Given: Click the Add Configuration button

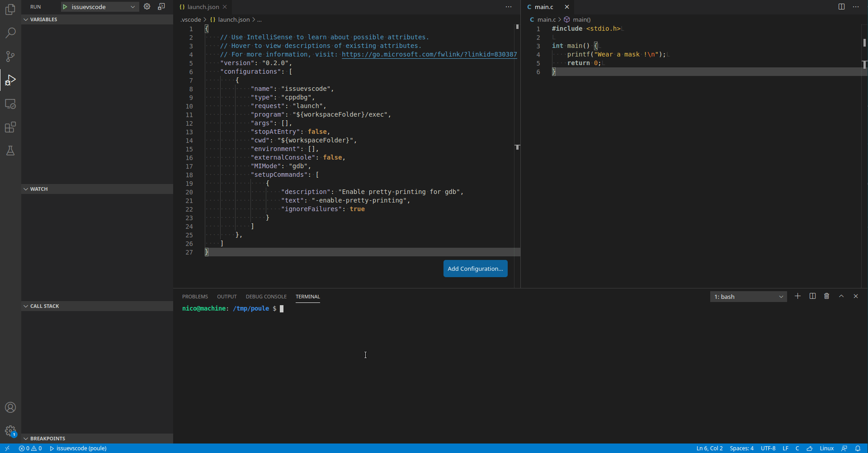Looking at the screenshot, I should point(475,268).
